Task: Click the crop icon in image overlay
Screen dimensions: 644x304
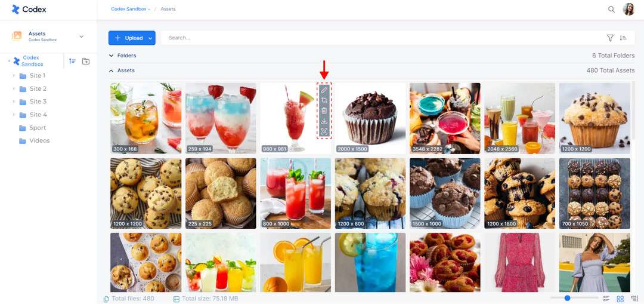Action: pyautogui.click(x=324, y=100)
